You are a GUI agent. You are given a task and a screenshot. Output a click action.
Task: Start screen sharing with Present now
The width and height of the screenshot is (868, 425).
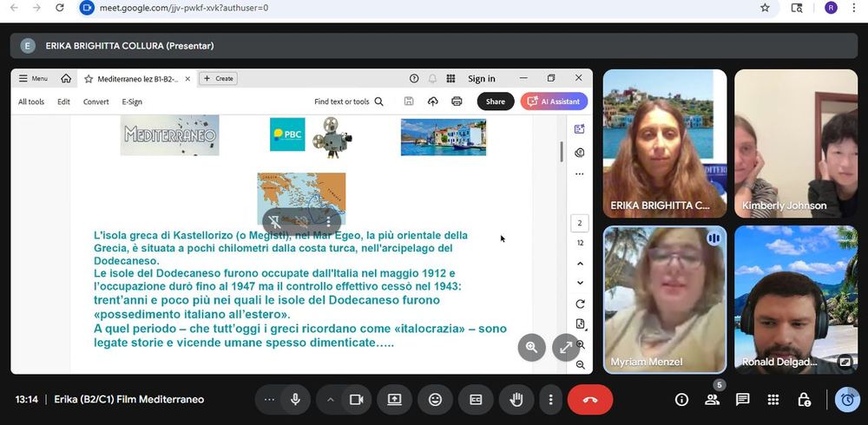point(395,400)
